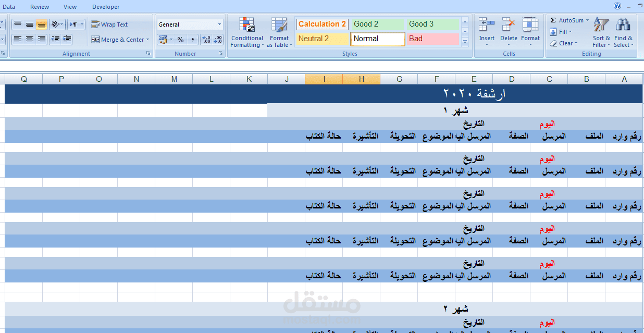Select column header A

pos(624,79)
